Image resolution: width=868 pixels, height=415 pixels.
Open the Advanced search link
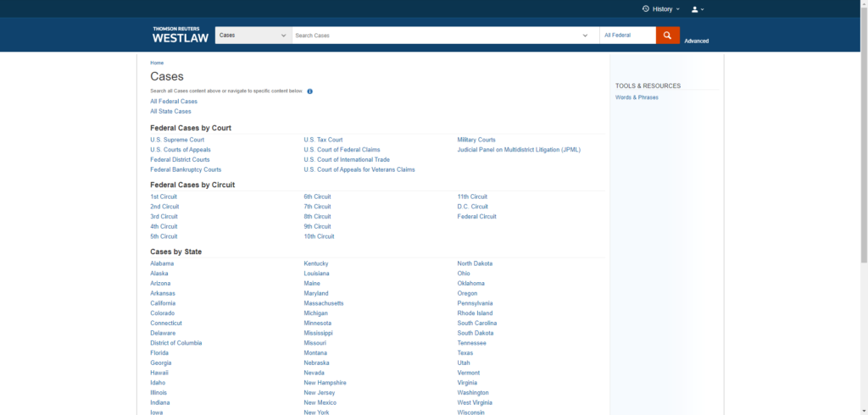pos(696,41)
